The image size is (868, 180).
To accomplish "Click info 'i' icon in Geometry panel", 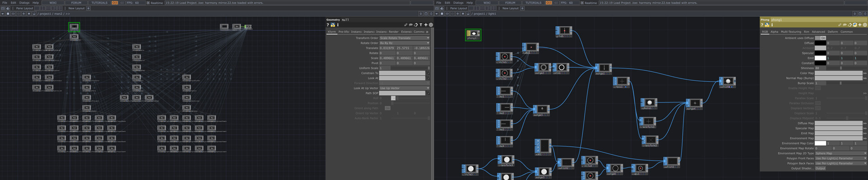I will pyautogui.click(x=338, y=25).
